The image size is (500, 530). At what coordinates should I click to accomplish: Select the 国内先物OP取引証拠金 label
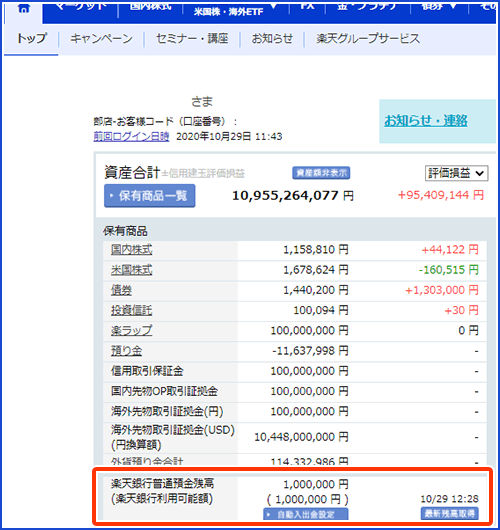164,391
